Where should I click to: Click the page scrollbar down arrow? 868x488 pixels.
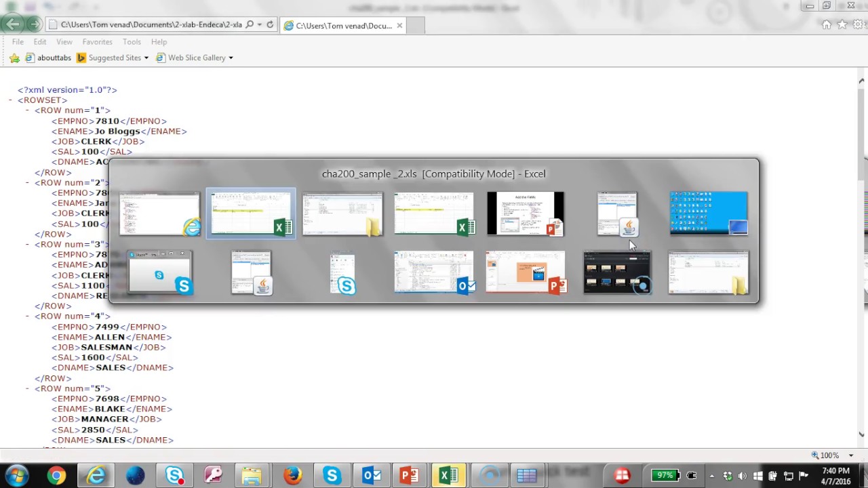[862, 434]
